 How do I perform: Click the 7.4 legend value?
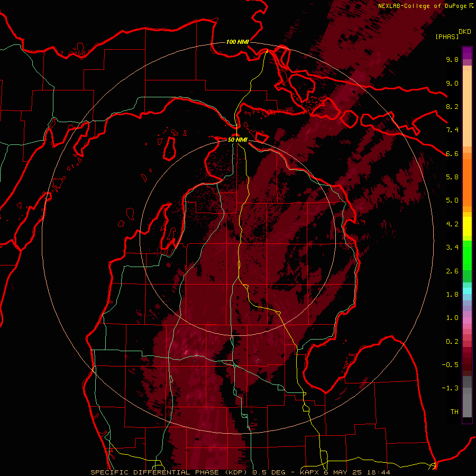coord(452,130)
